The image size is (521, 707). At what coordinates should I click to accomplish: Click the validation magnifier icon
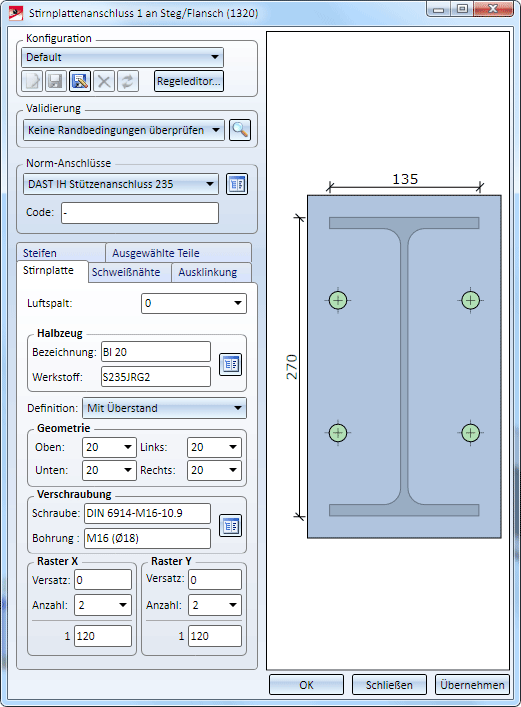coord(240,130)
